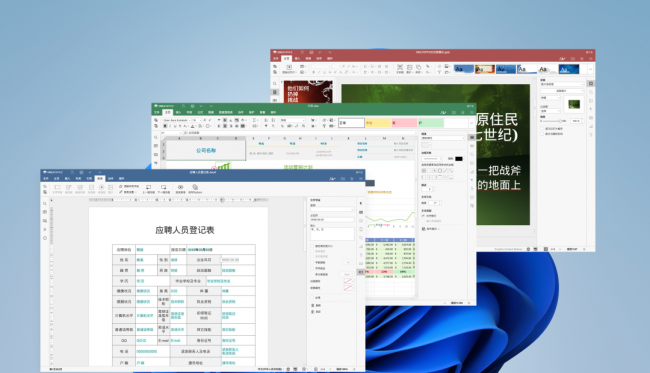The width and height of the screenshot is (650, 373).
Task: Toggle characters limit checkbox in document form panel
Action: tap(312, 262)
